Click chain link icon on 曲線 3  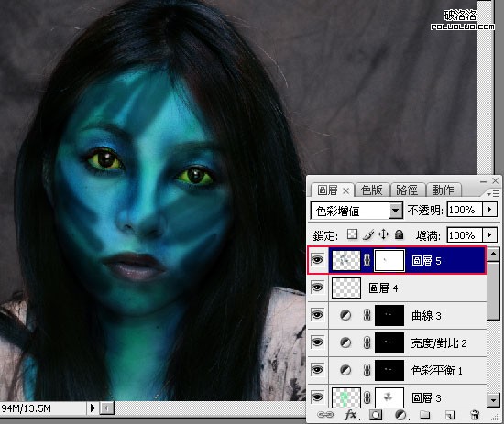pos(367,315)
